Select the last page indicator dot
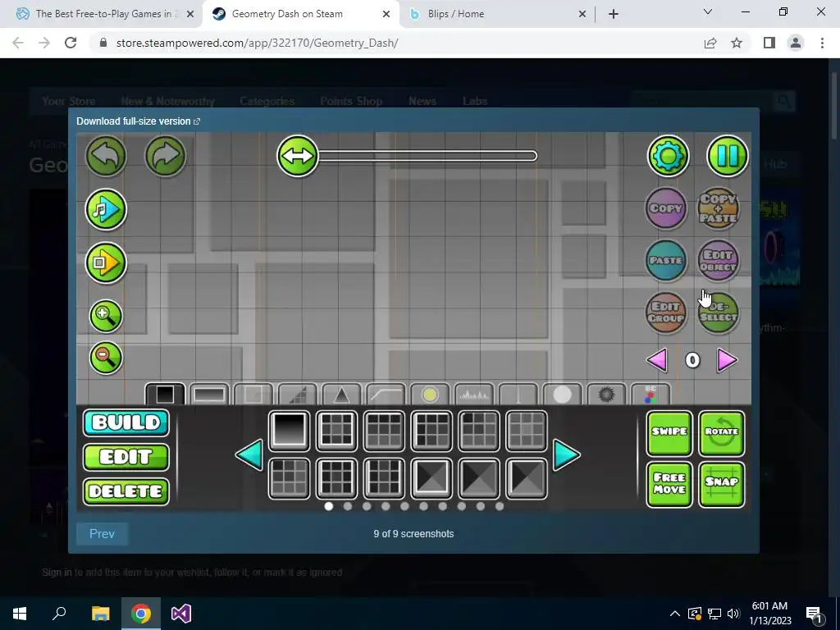This screenshot has width=840, height=630. [500, 506]
